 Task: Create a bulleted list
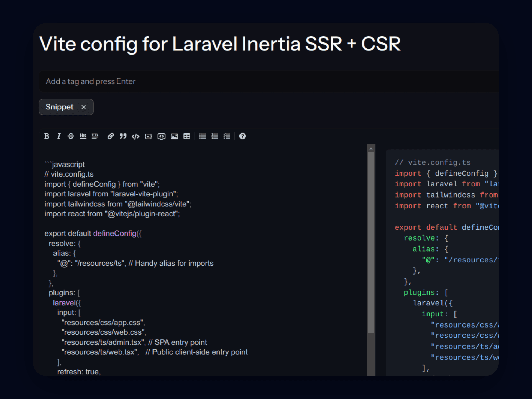click(x=203, y=136)
